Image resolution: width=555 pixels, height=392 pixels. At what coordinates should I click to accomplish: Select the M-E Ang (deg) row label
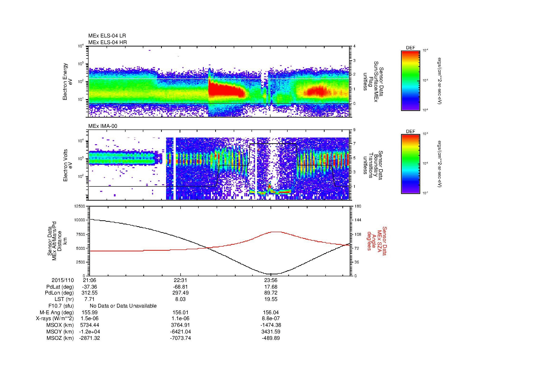coord(57,313)
